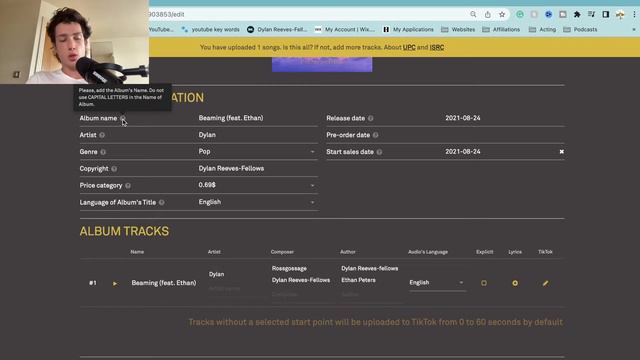Open the YouTube bookmark
This screenshot has width=640, height=360.
pyautogui.click(x=161, y=29)
